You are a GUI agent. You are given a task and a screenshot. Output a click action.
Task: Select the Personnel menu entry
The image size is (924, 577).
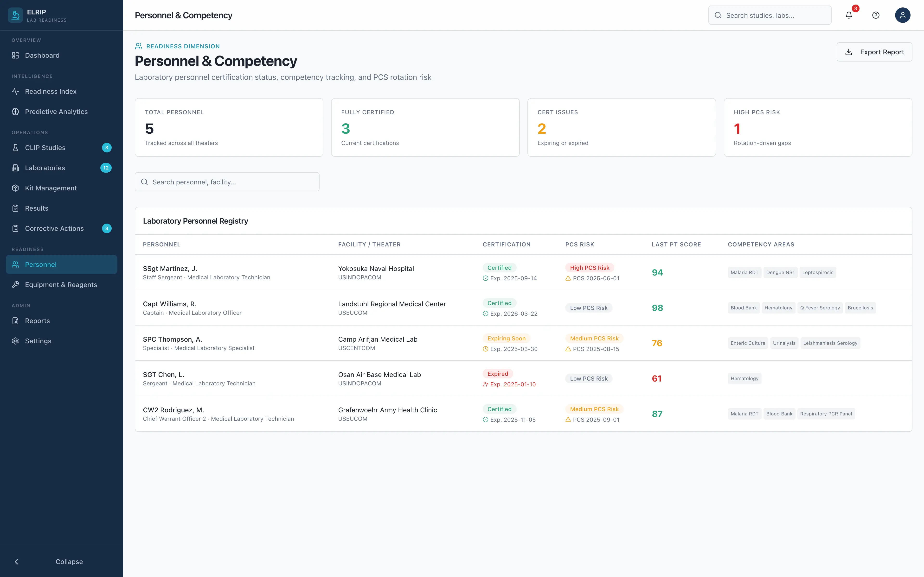[x=40, y=264]
